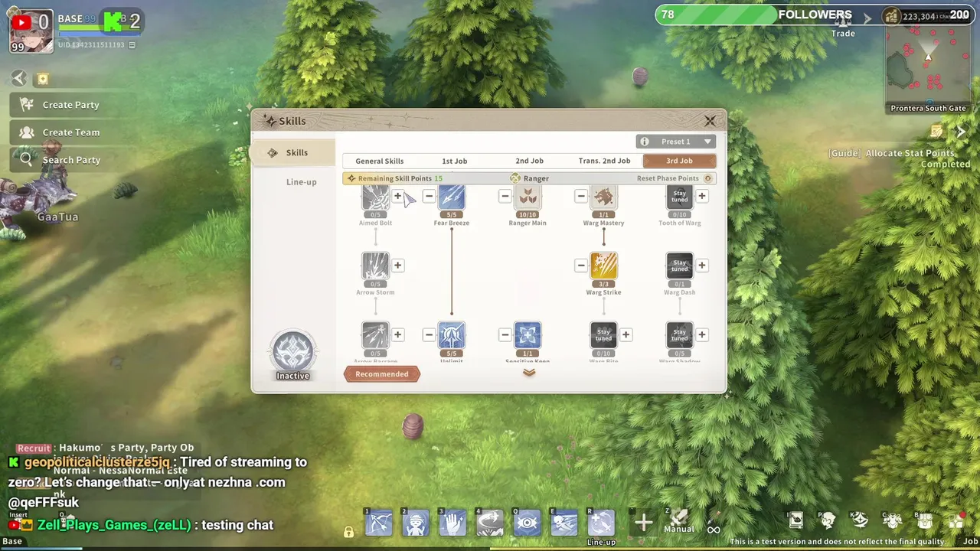980x551 pixels.
Task: Open the Line-up side tab
Action: point(301,181)
